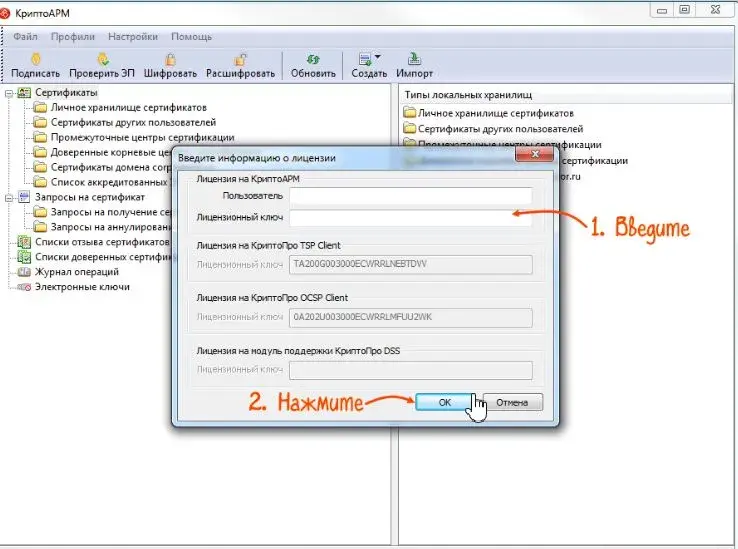Click the КриптоАРМ title bar app icon
This screenshot has width=738, height=549.
5,13
